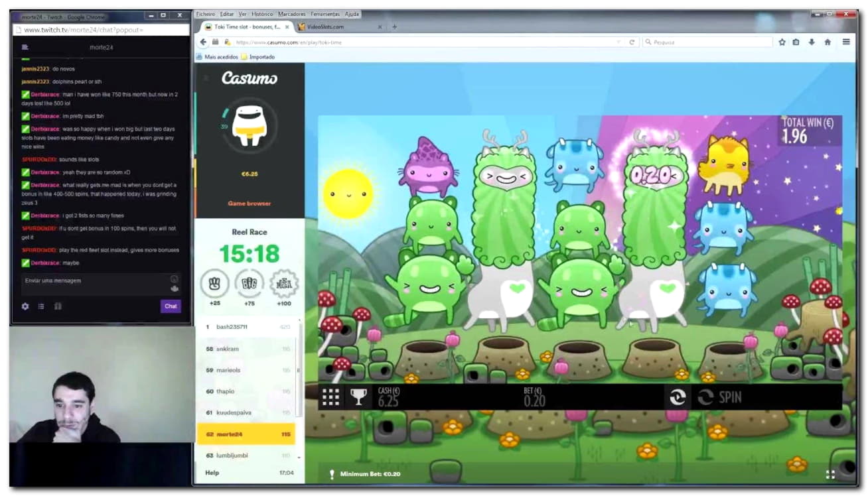The height and width of the screenshot is (496, 868).
Task: Click username jannis2323 in 'do novos'
Action: pyautogui.click(x=35, y=69)
